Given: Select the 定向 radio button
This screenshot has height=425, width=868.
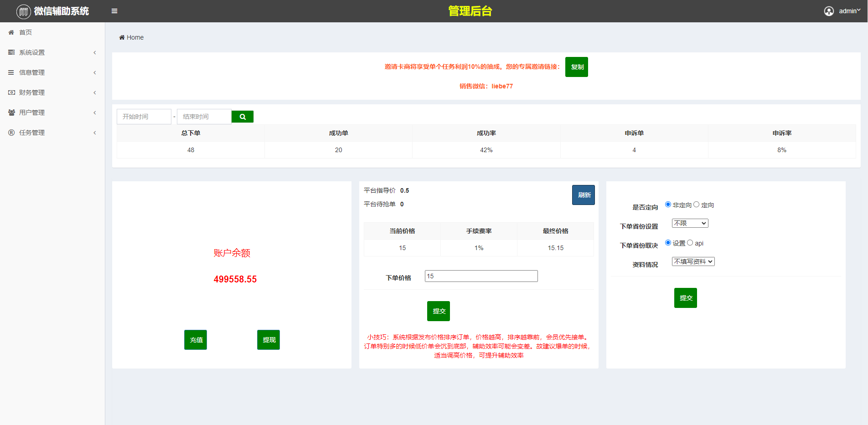Looking at the screenshot, I should coord(696,204).
